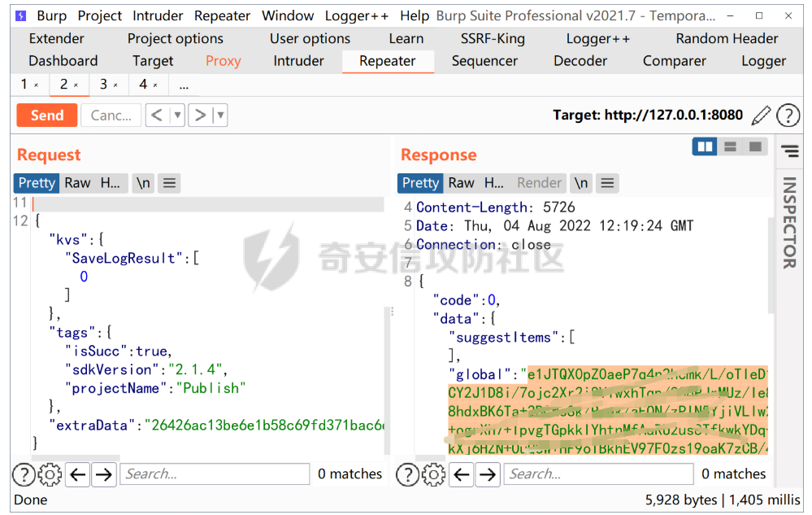Open the SSRF-King tab
812x515 pixels.
coord(493,39)
